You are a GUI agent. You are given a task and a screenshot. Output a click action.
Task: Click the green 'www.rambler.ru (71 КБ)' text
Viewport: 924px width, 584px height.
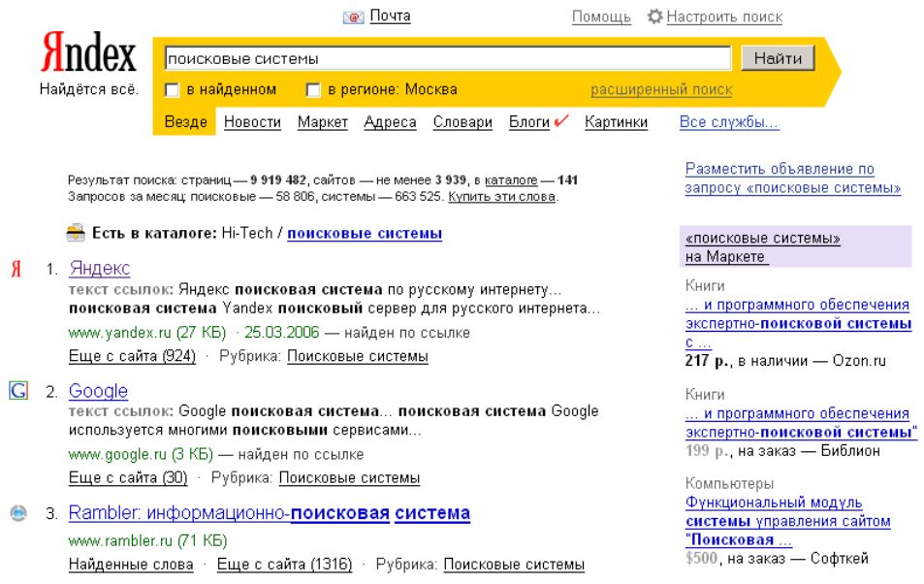(148, 540)
